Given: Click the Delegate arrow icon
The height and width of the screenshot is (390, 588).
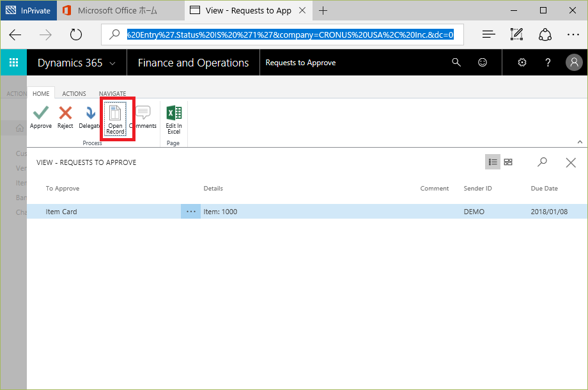Looking at the screenshot, I should [x=90, y=113].
